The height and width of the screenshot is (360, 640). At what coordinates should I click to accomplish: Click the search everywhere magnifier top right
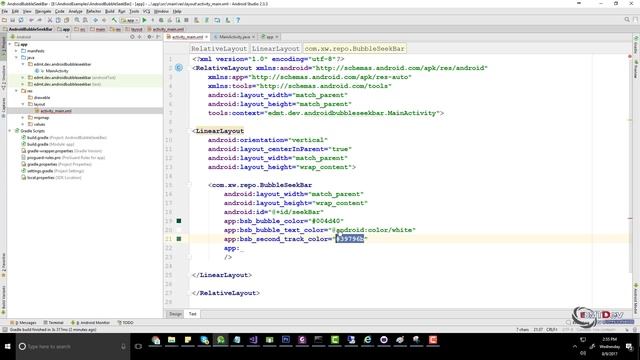coord(627,20)
